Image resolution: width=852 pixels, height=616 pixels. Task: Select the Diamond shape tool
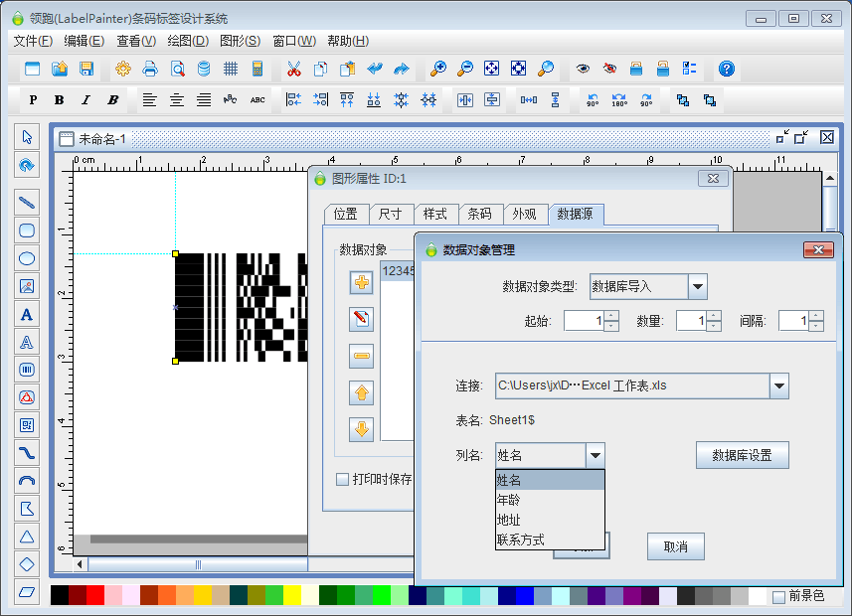pyautogui.click(x=27, y=564)
